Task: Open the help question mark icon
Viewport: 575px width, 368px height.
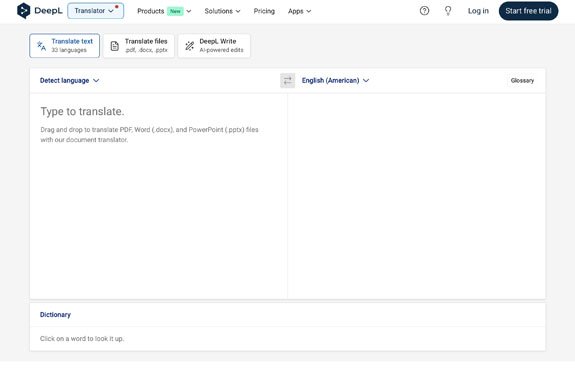Action: (x=424, y=11)
